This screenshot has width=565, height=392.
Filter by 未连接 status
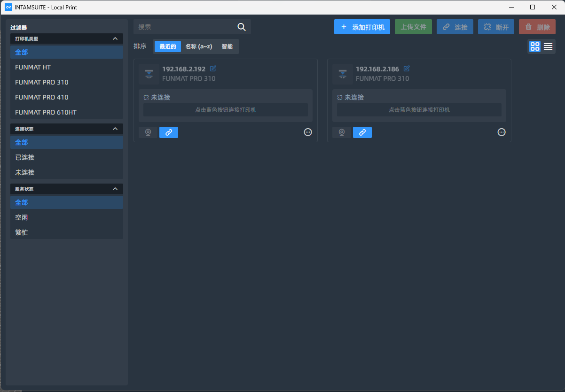tap(67, 172)
